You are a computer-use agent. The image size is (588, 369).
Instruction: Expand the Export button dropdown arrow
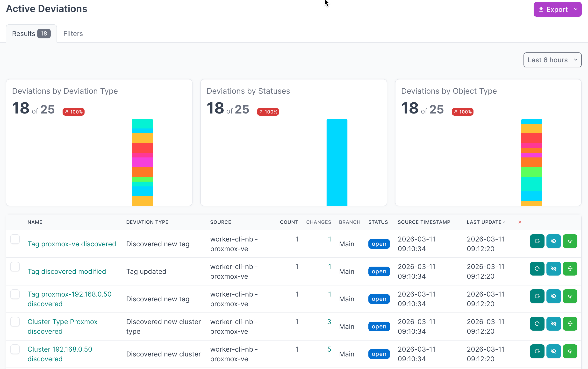click(576, 9)
